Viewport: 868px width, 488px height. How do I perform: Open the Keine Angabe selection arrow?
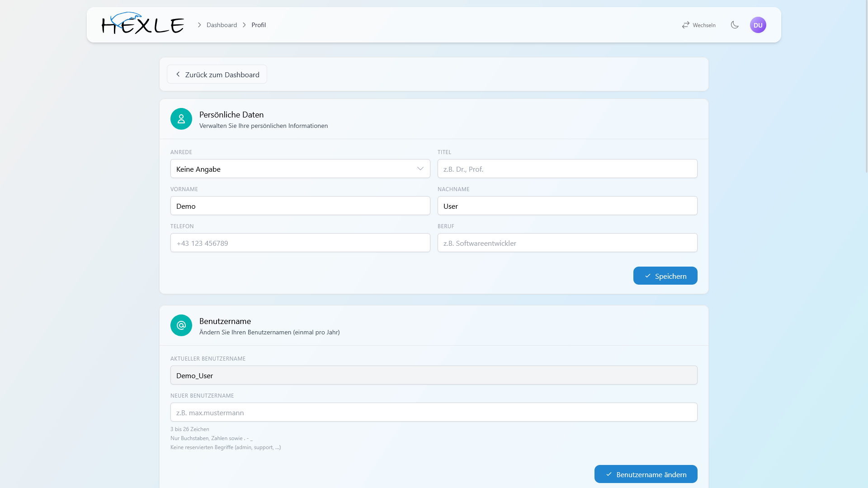pos(420,169)
